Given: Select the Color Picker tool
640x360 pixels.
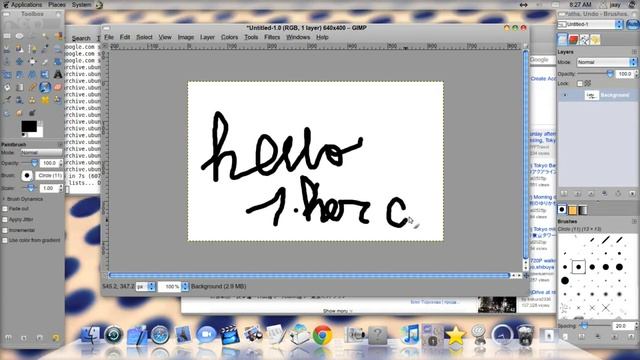Looking at the screenshot, I should (x=45, y=49).
